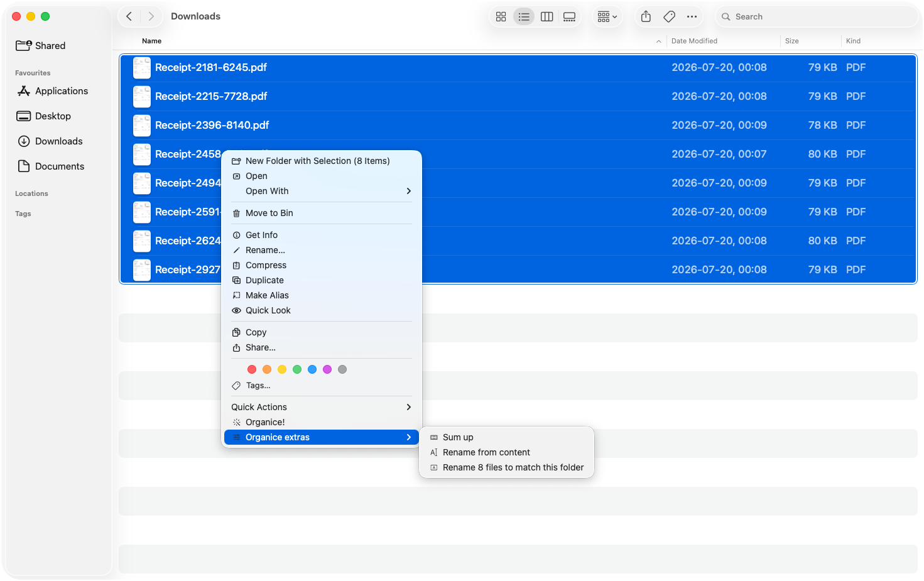Apply the purple tag colour
This screenshot has height=581, width=924.
327,369
